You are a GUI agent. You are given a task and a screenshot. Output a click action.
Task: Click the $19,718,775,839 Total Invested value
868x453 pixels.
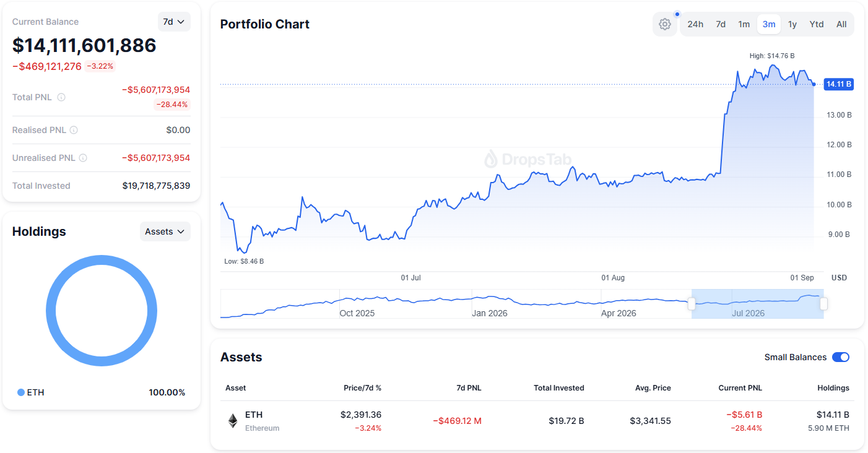[156, 186]
